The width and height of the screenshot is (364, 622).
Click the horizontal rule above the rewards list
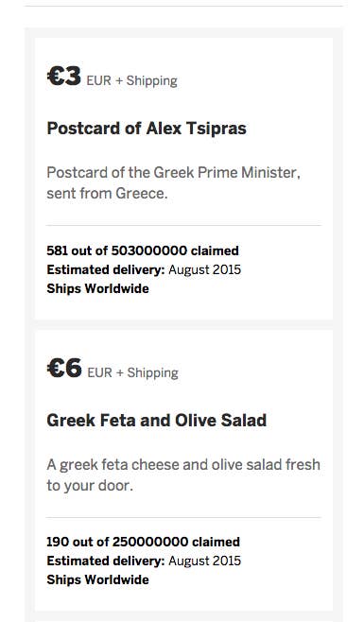[183, 6]
